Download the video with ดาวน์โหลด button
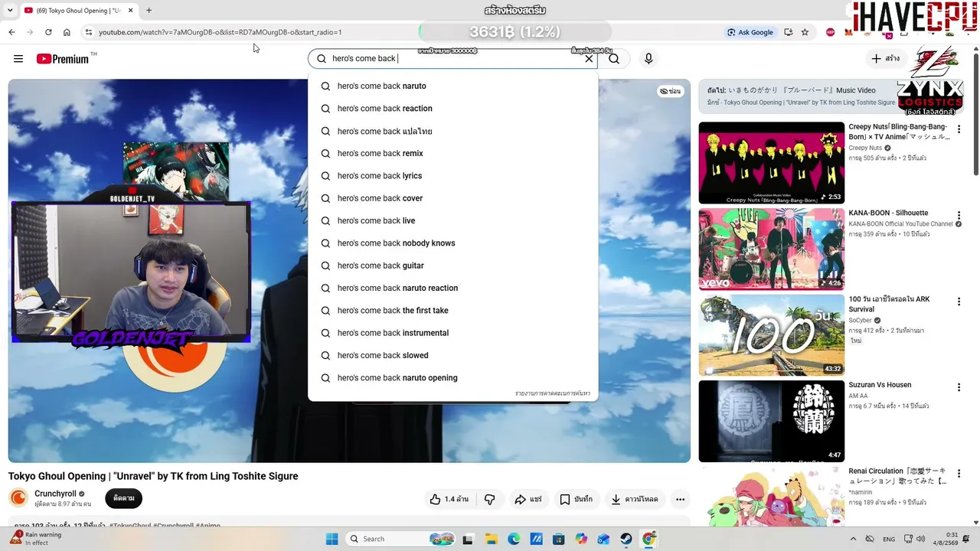 (634, 499)
